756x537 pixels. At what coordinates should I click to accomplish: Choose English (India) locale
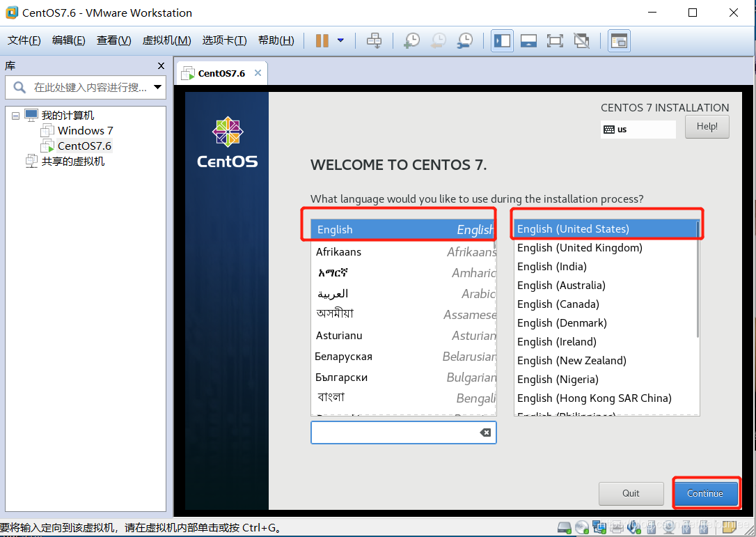[606, 266]
